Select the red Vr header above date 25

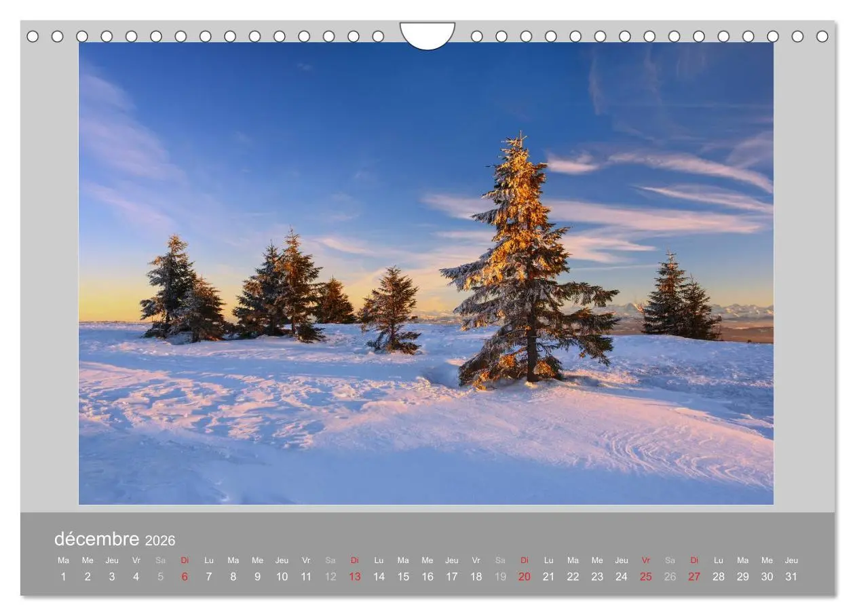(646, 560)
